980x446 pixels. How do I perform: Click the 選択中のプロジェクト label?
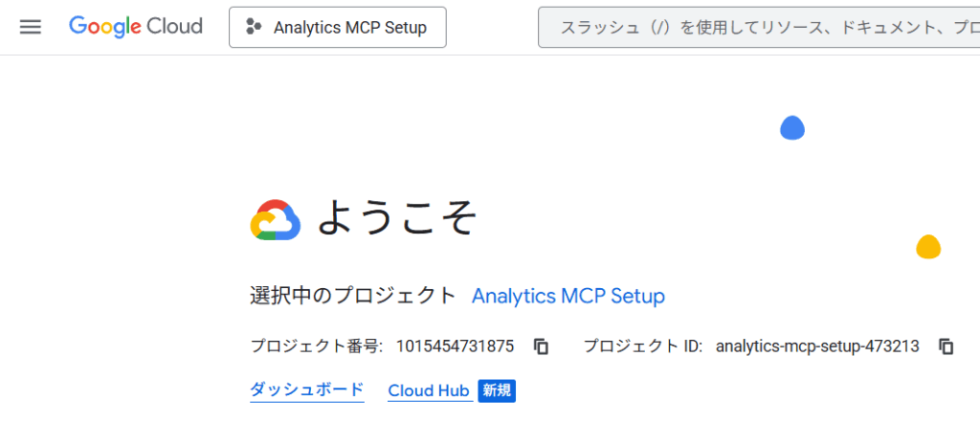click(353, 296)
